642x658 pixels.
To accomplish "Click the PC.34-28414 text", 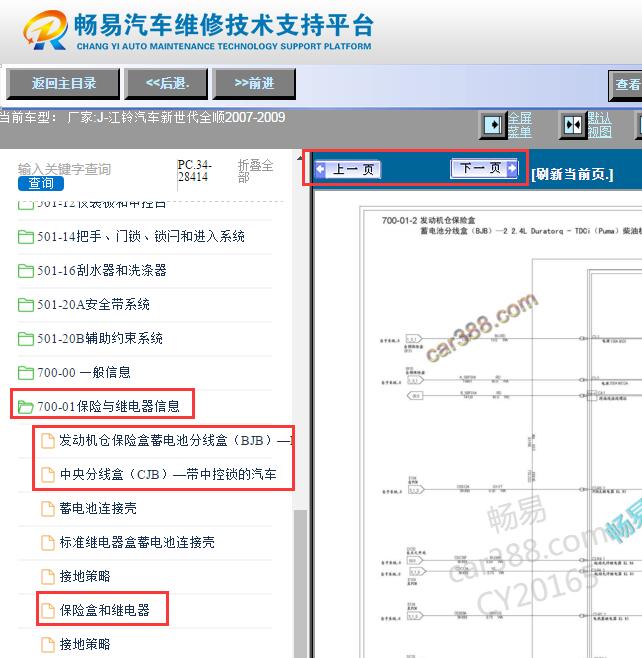I will tap(194, 170).
